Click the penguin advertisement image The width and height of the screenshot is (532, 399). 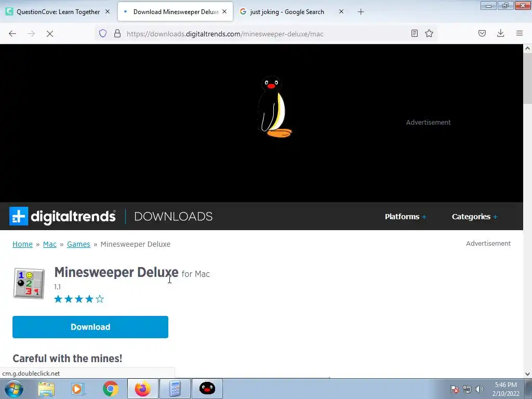coord(274,107)
